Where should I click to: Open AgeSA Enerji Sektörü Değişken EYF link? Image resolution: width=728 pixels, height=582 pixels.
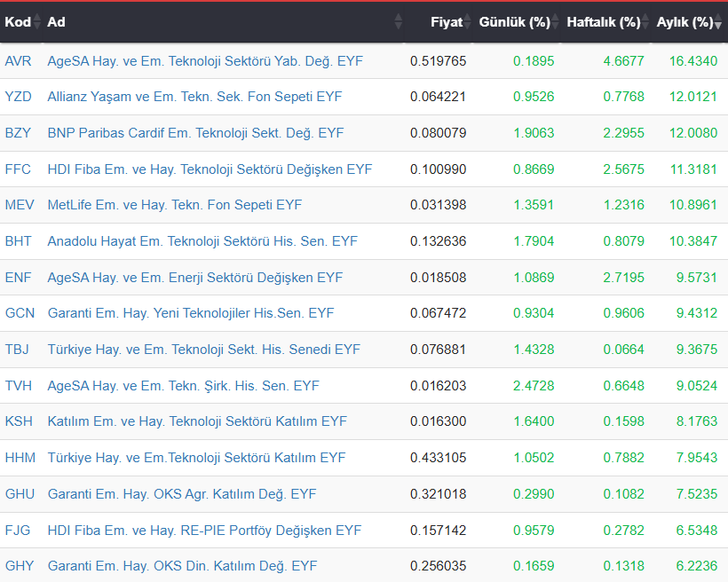(195, 278)
